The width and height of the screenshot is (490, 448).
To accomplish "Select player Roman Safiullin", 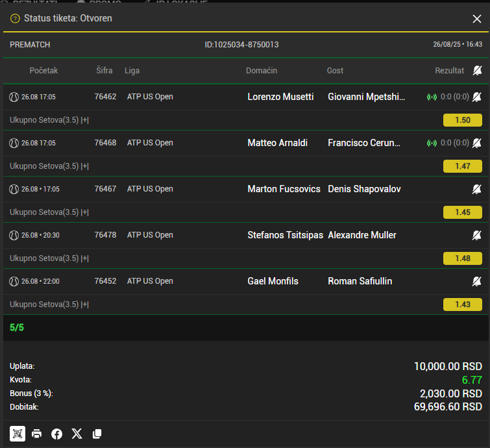I will (360, 281).
